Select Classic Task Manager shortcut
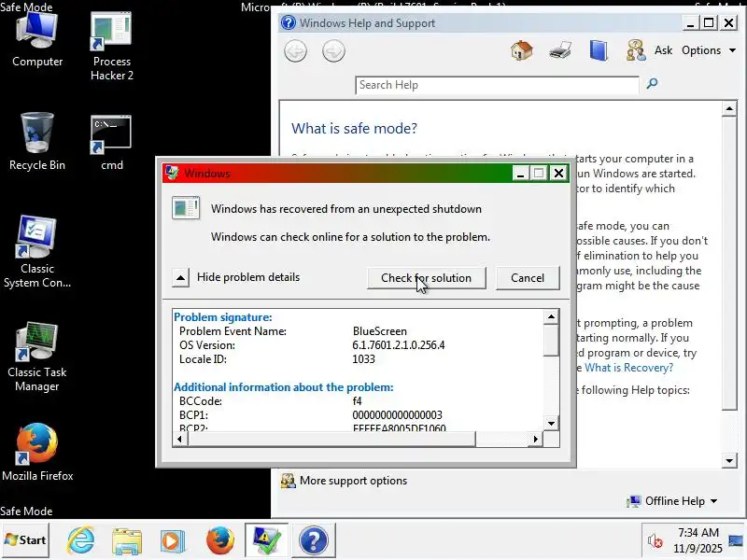 pyautogui.click(x=37, y=357)
